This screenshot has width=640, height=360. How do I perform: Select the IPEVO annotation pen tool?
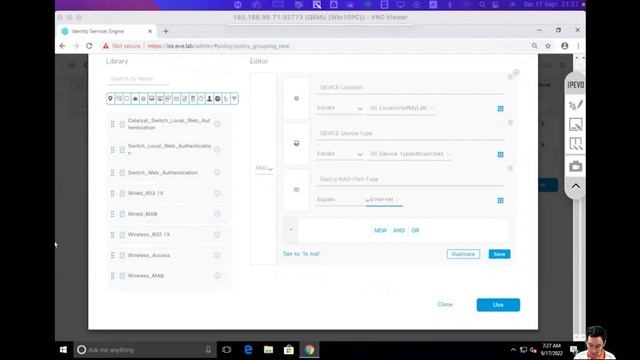coord(576,105)
